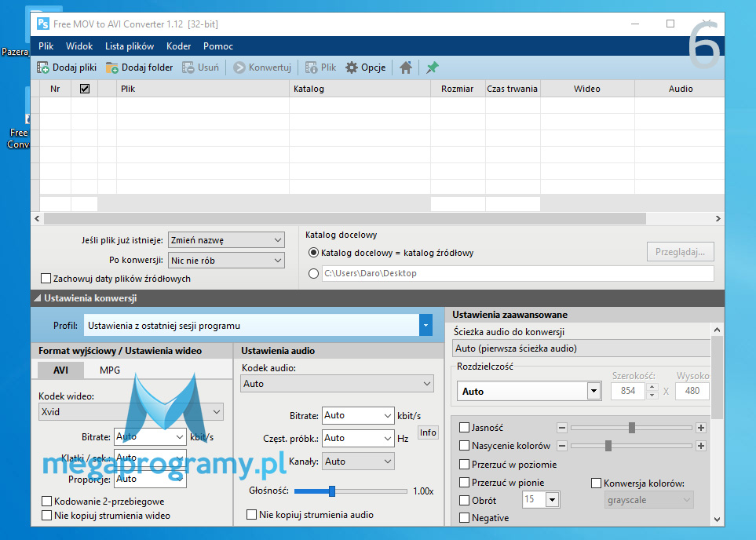Open the Ścieżka audio do konwersji dropdown
Screen dimensions: 756x540
[581, 348]
